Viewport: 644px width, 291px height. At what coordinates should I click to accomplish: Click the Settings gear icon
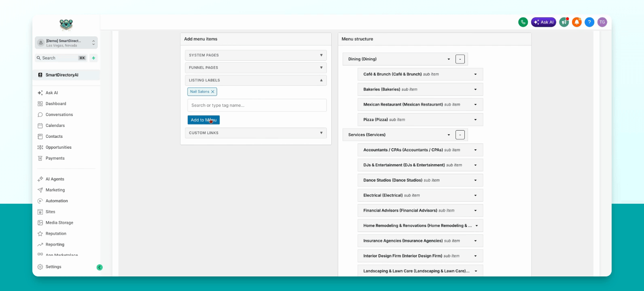click(x=40, y=267)
